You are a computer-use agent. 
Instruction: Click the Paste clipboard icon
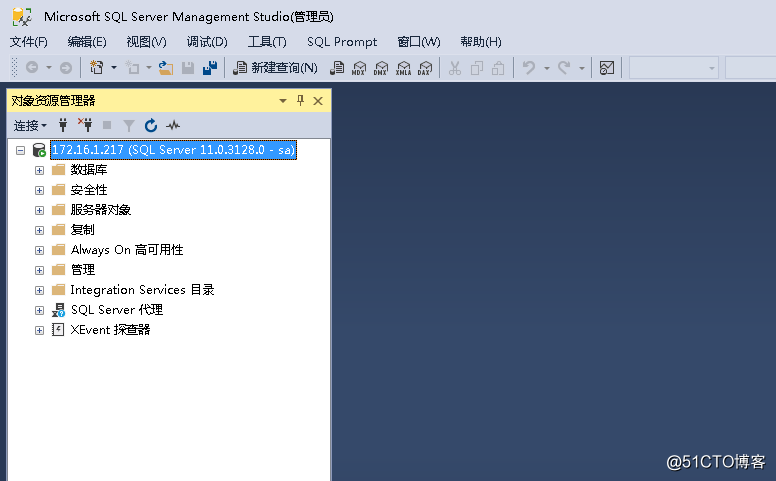[x=498, y=68]
